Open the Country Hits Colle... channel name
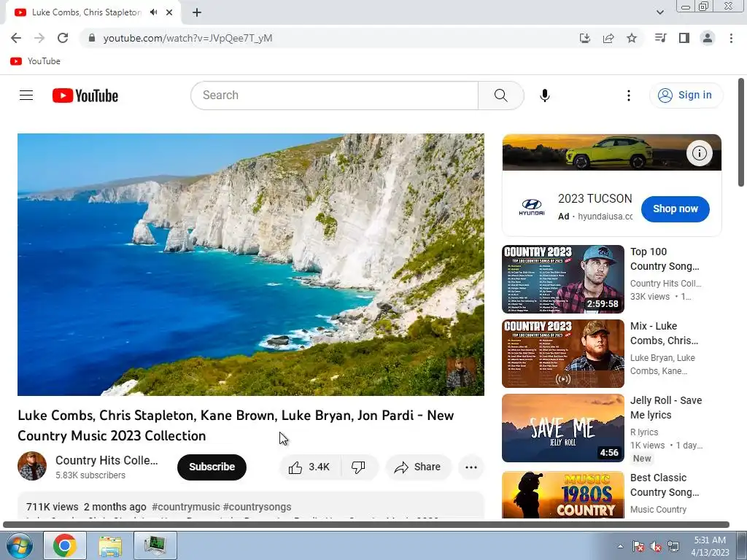Viewport: 747px width, 560px height. point(107,461)
